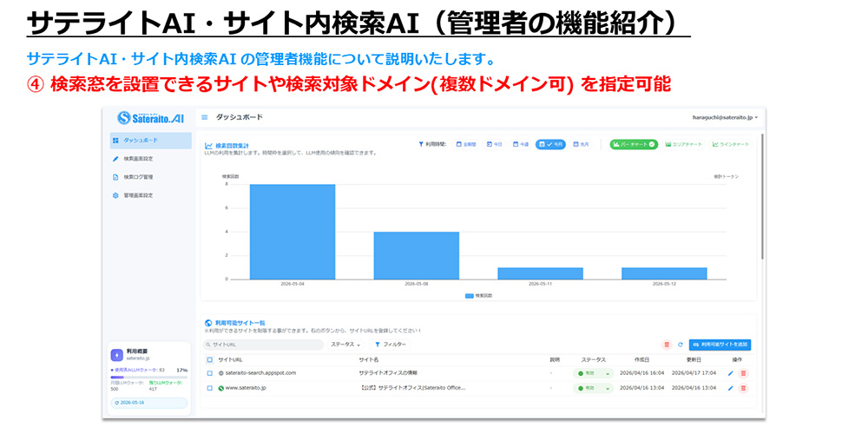
Task: Toggle the select-all checkbox in table header
Action: (210, 359)
